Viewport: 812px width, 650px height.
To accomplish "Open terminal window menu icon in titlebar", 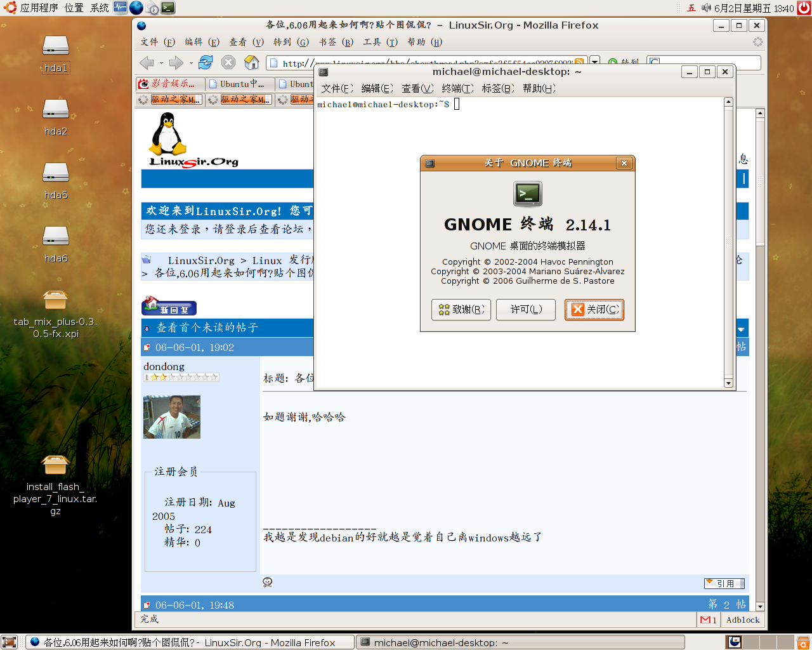I will [323, 72].
